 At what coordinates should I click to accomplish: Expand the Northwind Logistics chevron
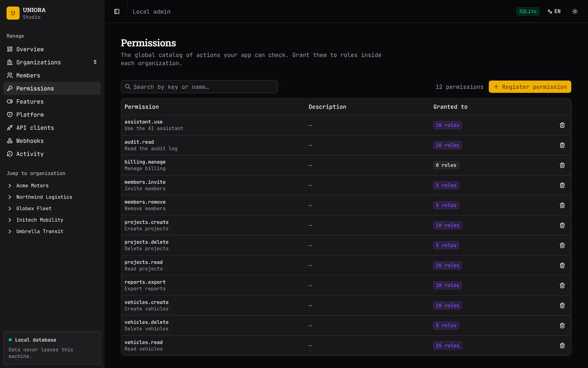tap(10, 197)
